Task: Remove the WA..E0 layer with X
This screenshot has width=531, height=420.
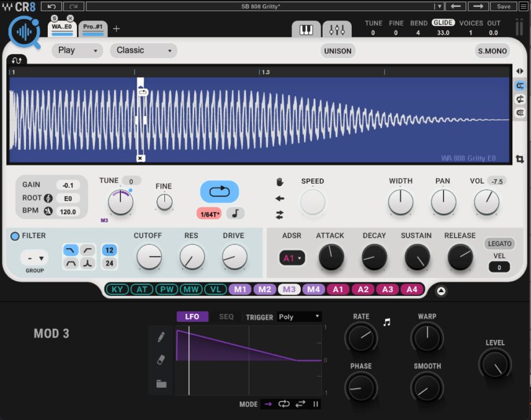Action: click(x=70, y=18)
